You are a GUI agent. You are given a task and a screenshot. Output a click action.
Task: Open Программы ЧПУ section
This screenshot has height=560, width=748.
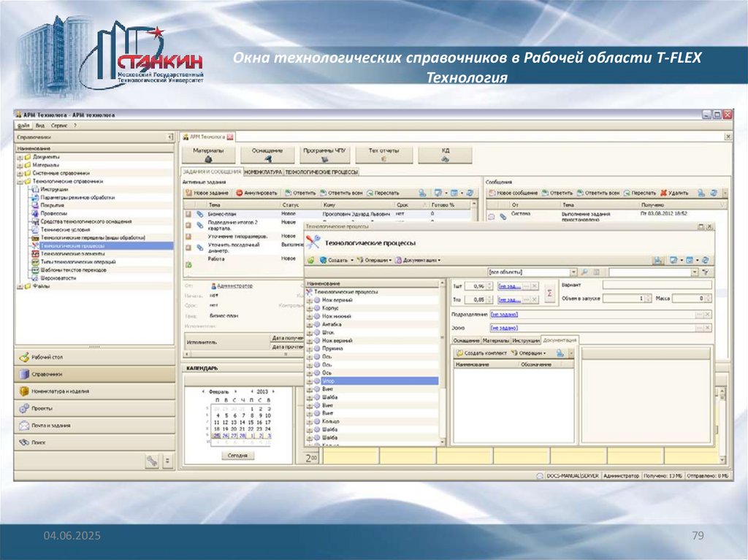coord(326,154)
